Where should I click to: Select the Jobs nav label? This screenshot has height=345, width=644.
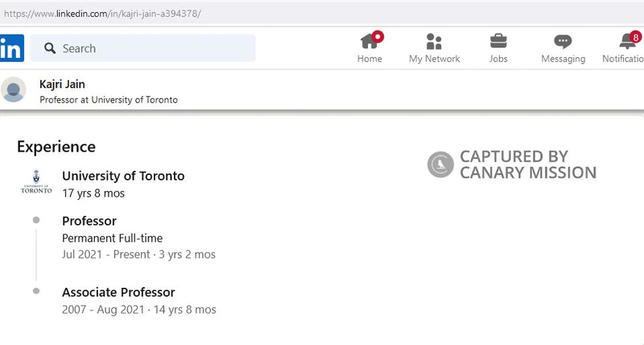(x=498, y=59)
